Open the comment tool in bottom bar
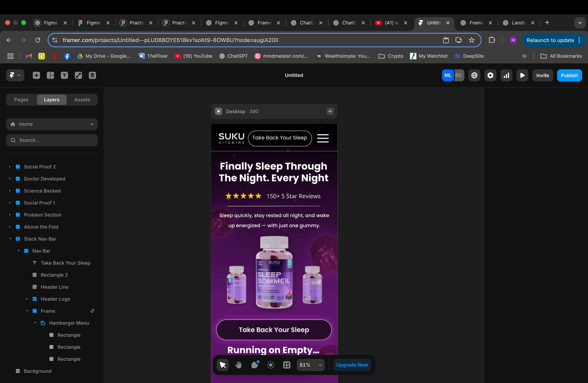 (x=255, y=365)
